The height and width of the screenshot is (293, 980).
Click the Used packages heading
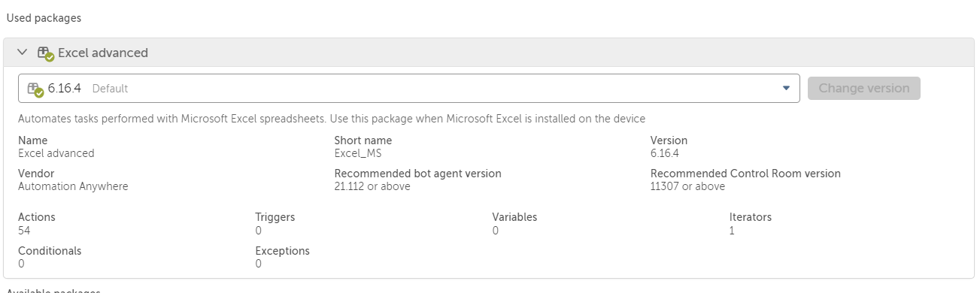(x=44, y=17)
